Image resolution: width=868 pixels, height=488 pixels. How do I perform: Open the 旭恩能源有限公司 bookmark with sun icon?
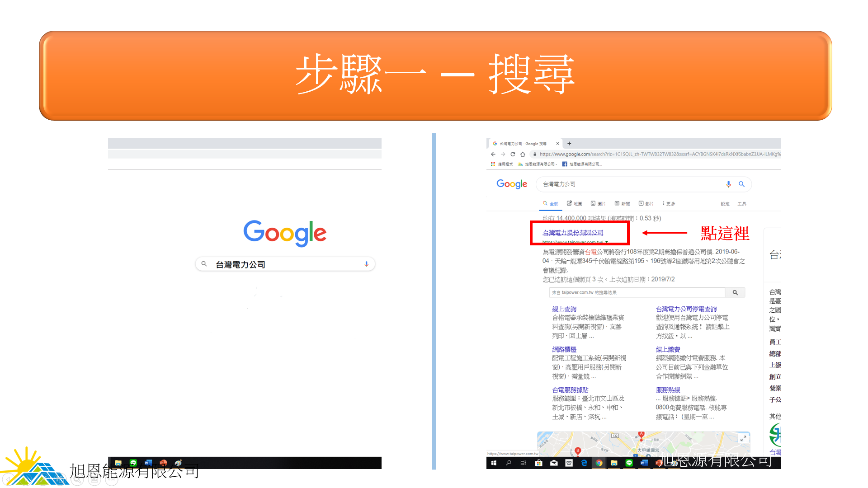point(538,164)
